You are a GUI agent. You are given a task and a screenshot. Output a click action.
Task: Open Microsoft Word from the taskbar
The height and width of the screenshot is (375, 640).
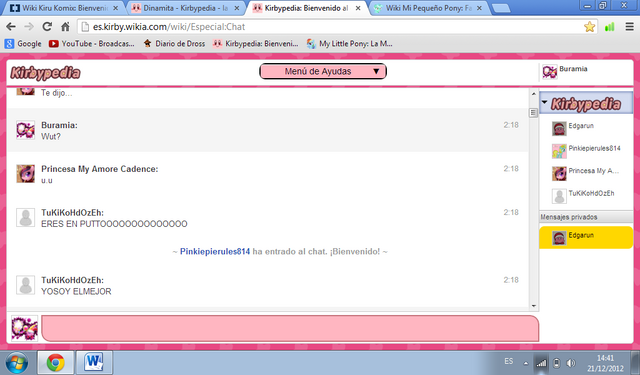[94, 363]
